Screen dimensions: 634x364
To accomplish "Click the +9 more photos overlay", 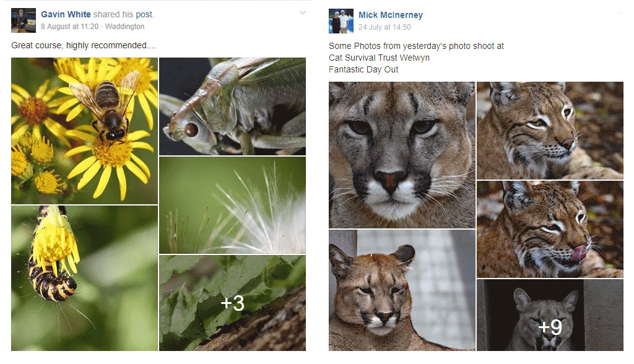I will 550,315.
